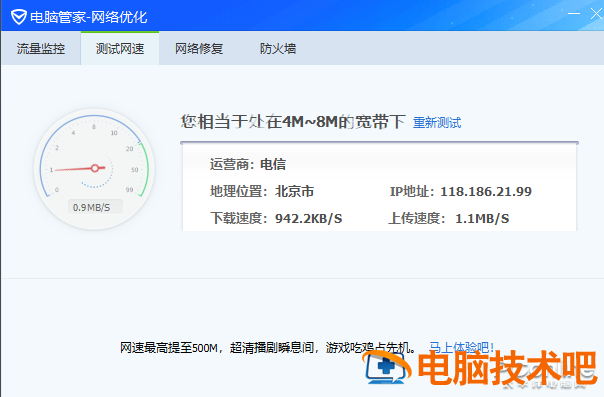Click the 您相当于处在4M~8M的宽带下 heading
The width and height of the screenshot is (604, 397).
pos(293,122)
